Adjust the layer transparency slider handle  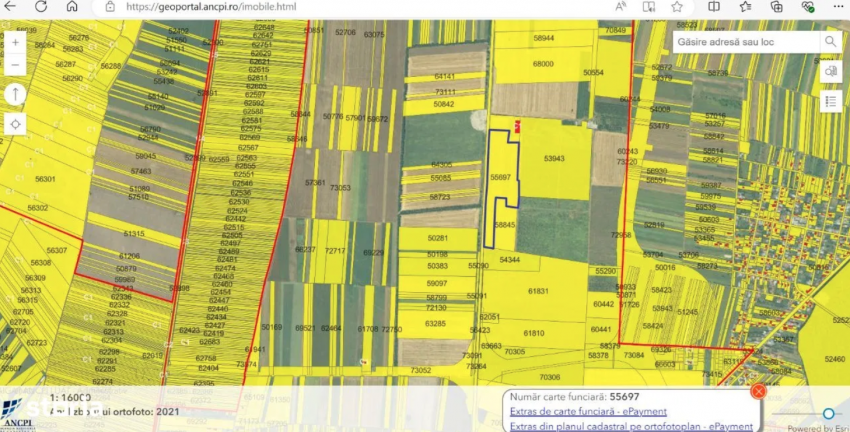(828, 414)
